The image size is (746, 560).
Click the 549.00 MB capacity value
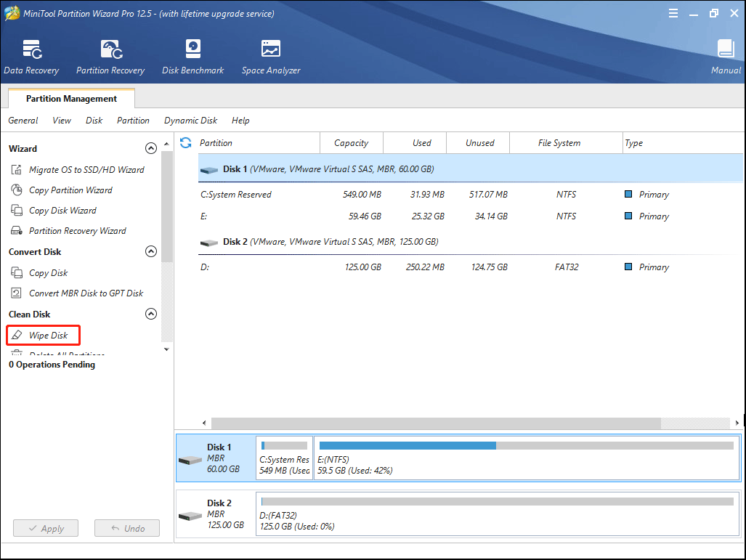pyautogui.click(x=362, y=194)
